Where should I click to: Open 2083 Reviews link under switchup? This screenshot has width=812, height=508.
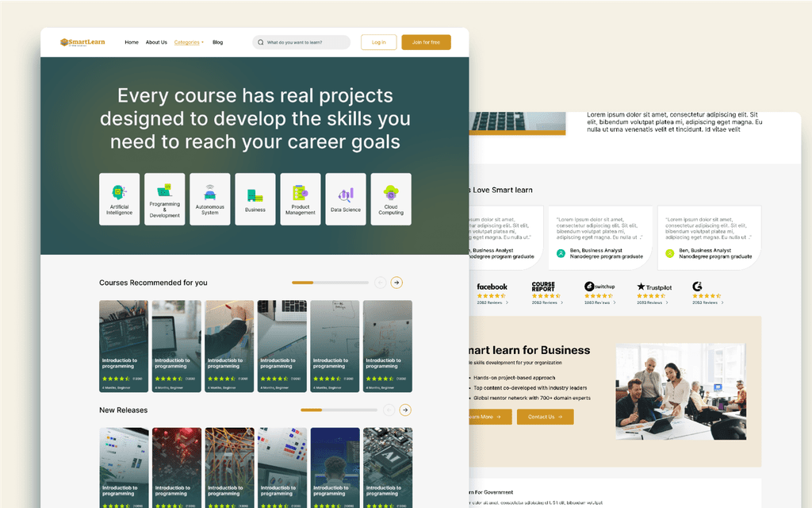[600, 302]
